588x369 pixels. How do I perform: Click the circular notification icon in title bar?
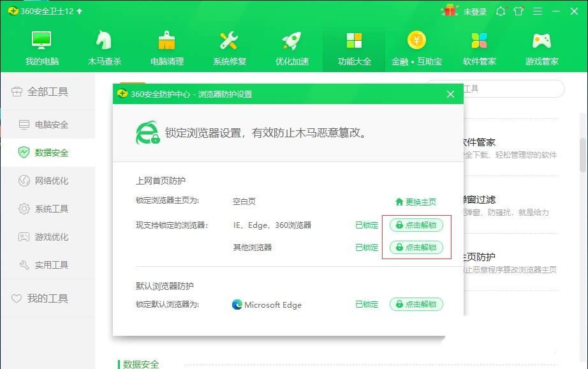click(x=501, y=11)
